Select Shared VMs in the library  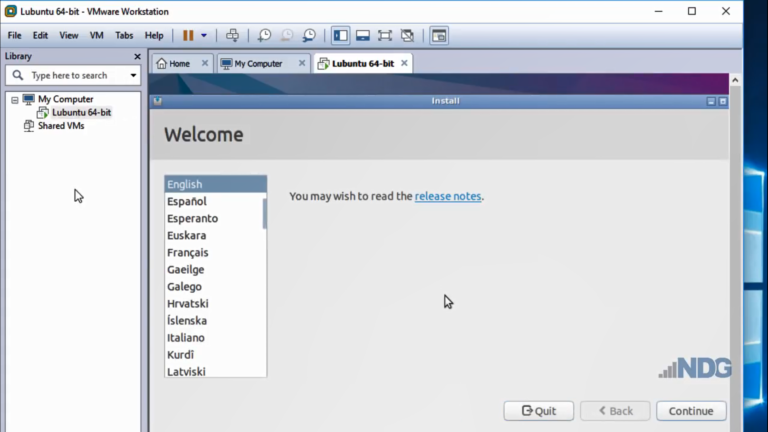click(x=61, y=126)
